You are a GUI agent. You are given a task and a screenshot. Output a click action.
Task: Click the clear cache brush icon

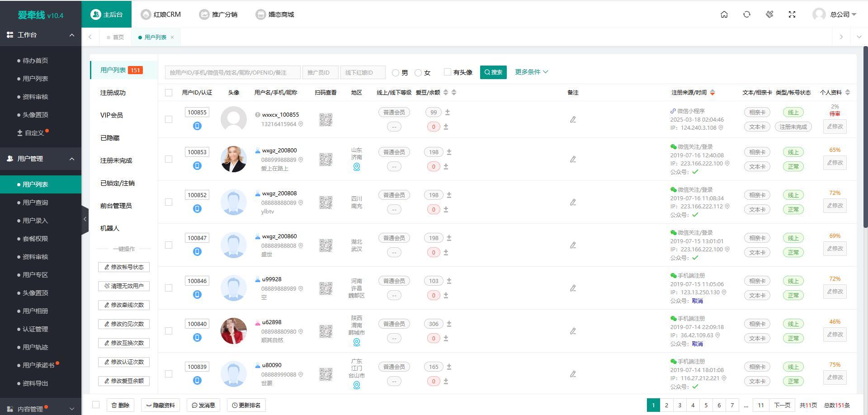[x=769, y=14]
